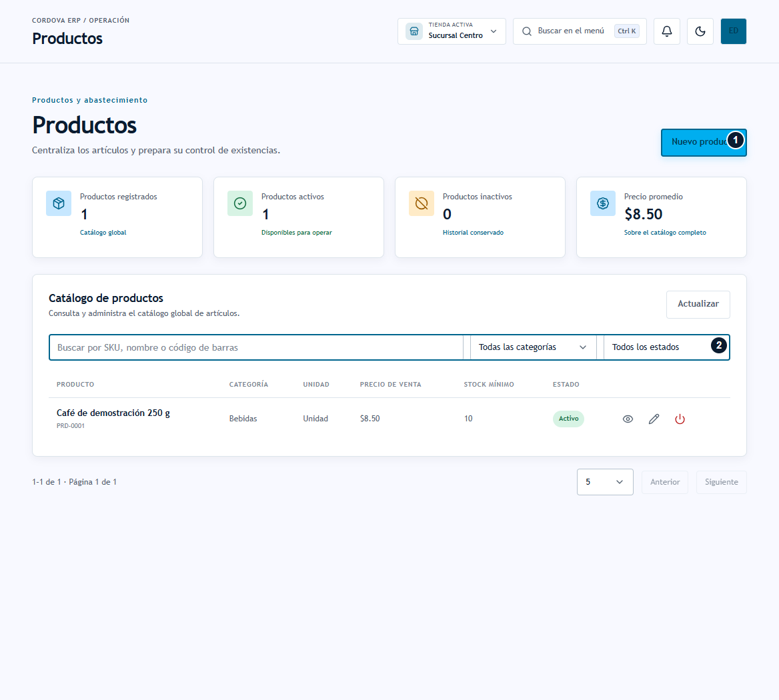
Task: Open the Sucursal Centro store selector
Action: click(x=452, y=31)
